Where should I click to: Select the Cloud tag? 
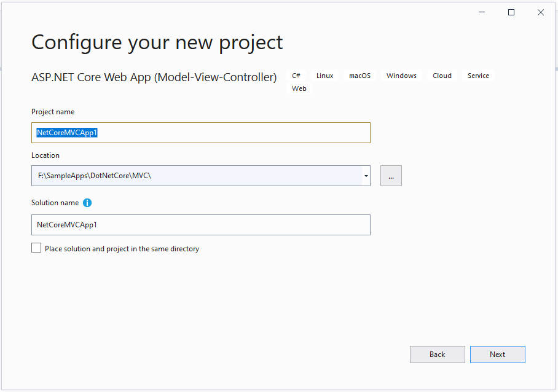tap(442, 76)
